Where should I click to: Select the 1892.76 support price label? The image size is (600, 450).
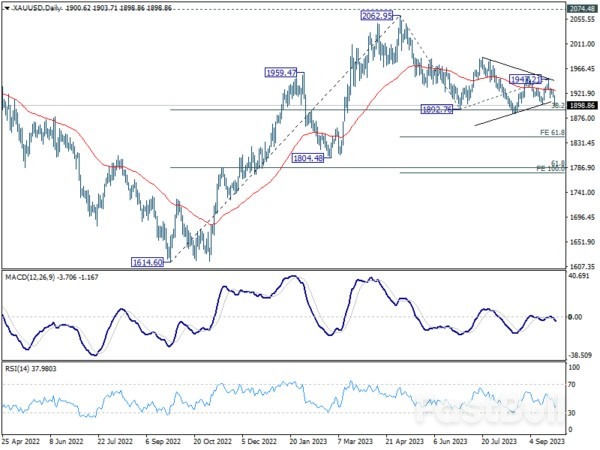[437, 109]
